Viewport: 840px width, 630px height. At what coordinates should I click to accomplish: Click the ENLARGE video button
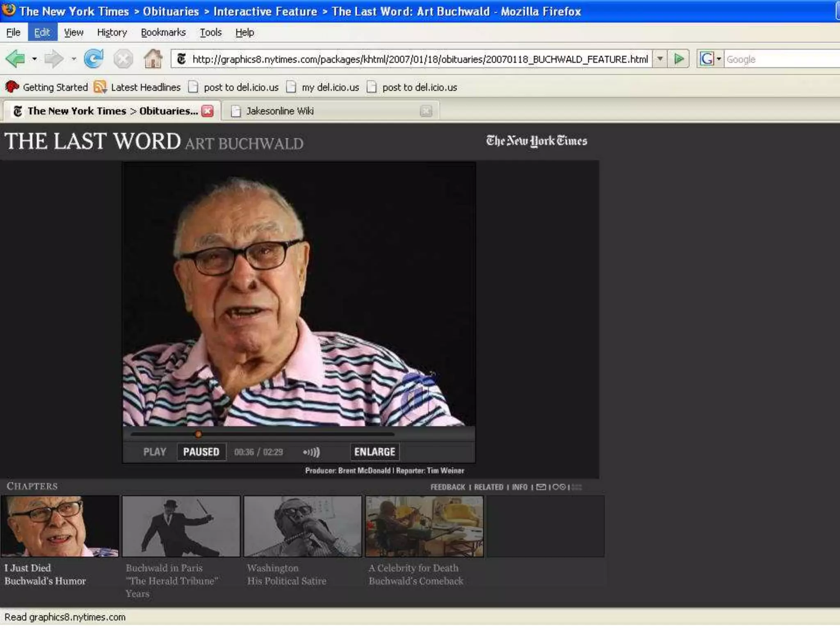click(374, 452)
